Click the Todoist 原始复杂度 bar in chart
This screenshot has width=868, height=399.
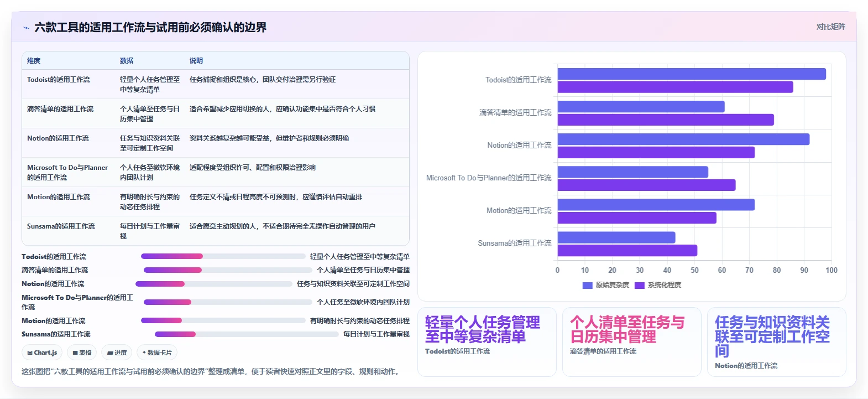[x=692, y=74]
